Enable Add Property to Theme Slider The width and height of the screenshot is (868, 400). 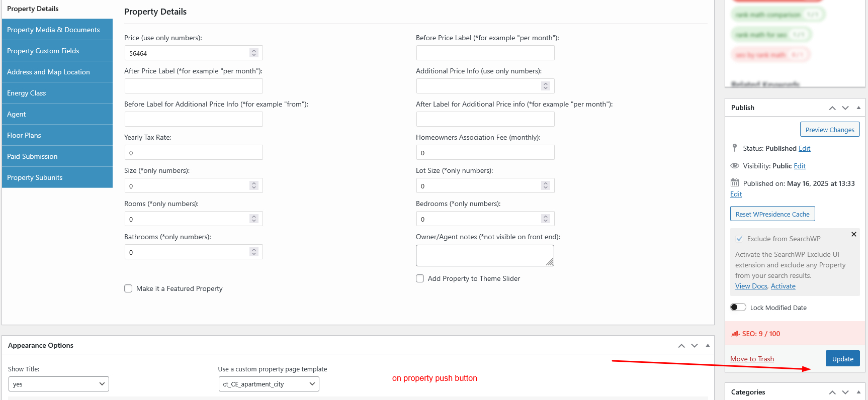420,278
